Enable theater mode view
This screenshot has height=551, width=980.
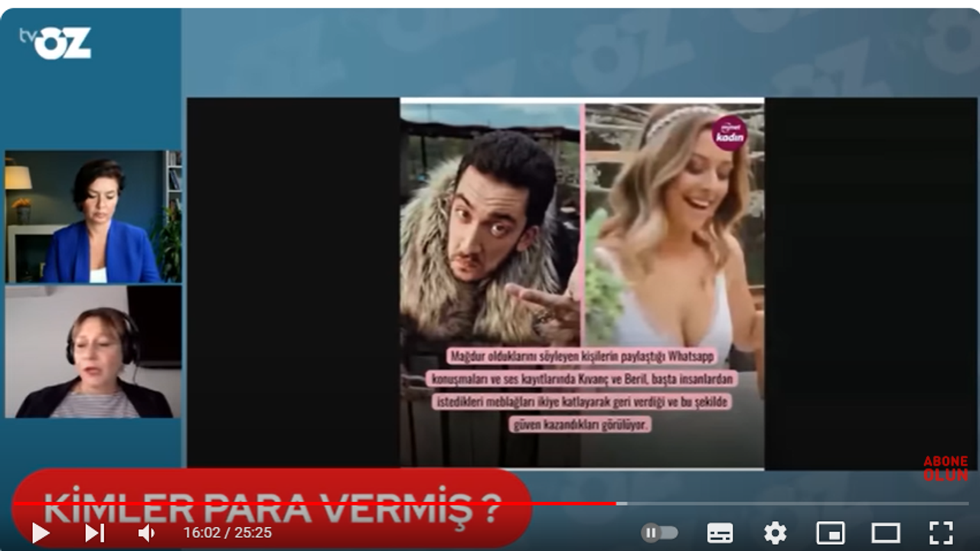pos(885,533)
